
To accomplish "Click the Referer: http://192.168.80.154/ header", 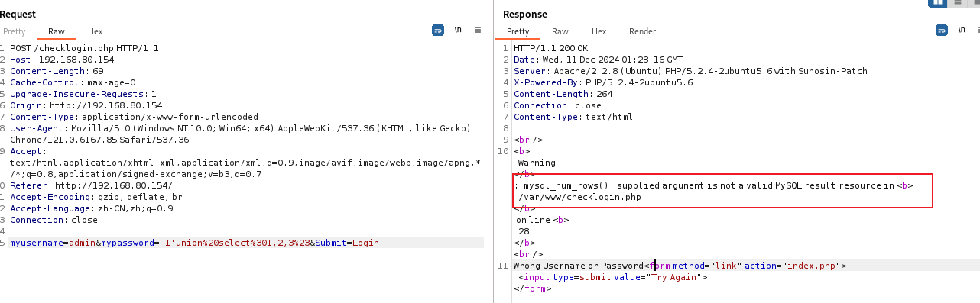I will point(91,185).
